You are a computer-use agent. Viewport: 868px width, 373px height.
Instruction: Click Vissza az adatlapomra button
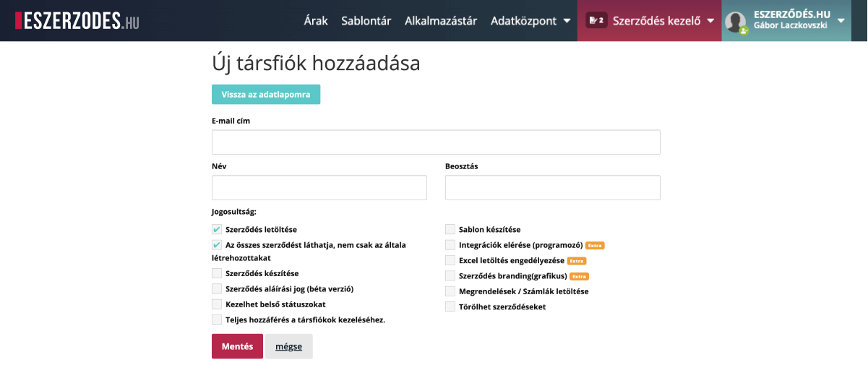(x=266, y=95)
